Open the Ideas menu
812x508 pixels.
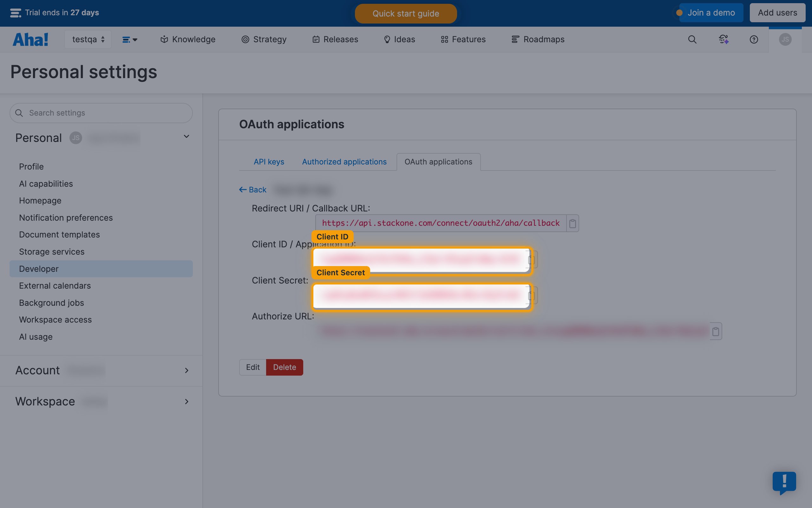click(x=399, y=39)
